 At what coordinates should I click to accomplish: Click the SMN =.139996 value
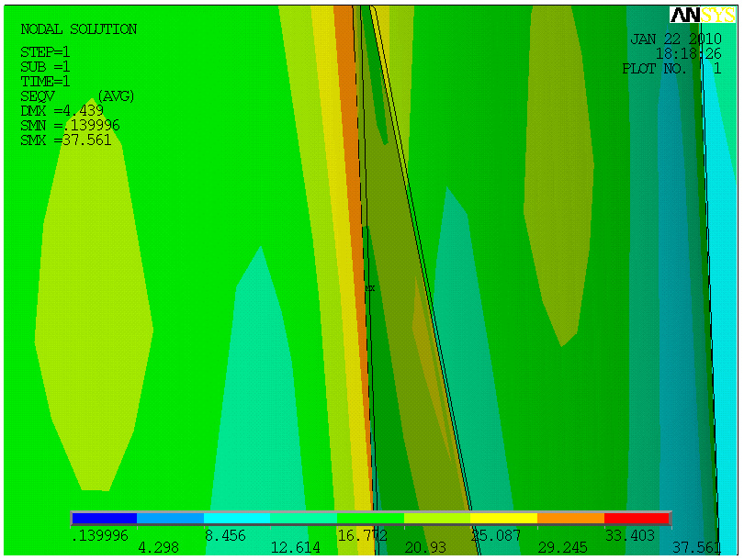(70, 126)
